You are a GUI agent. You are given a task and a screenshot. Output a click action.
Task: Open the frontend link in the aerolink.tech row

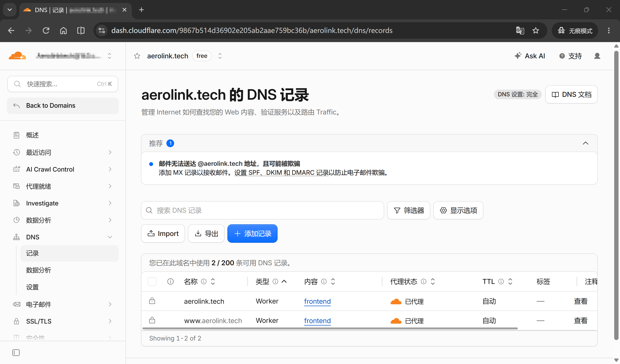point(317,301)
